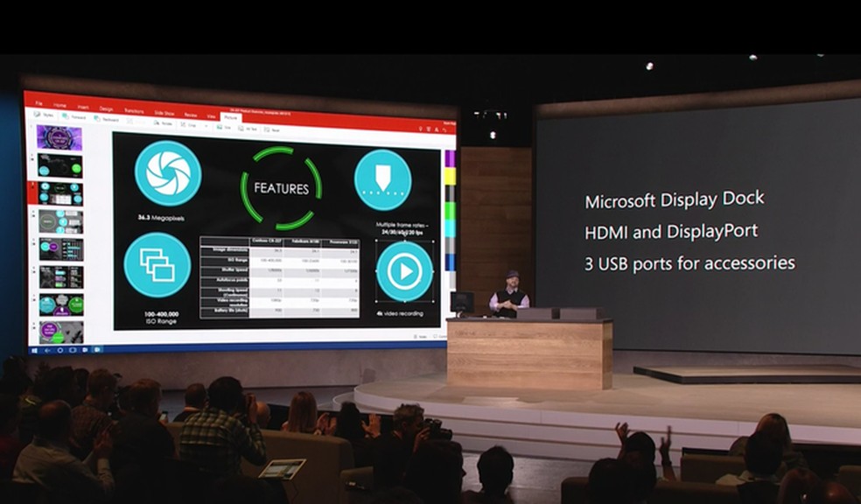Select the Crop tool in the Picture ribbon

coord(184,123)
